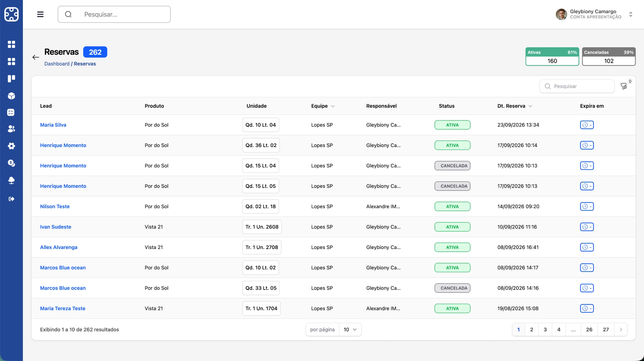
Task: Expand the Gleybiony Camargo account switcher
Action: point(630,14)
